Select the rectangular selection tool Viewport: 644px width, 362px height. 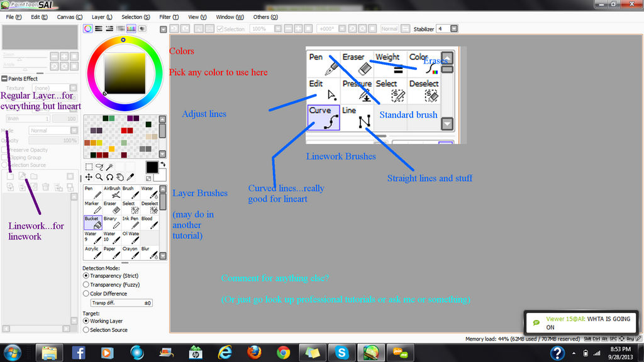(89, 167)
